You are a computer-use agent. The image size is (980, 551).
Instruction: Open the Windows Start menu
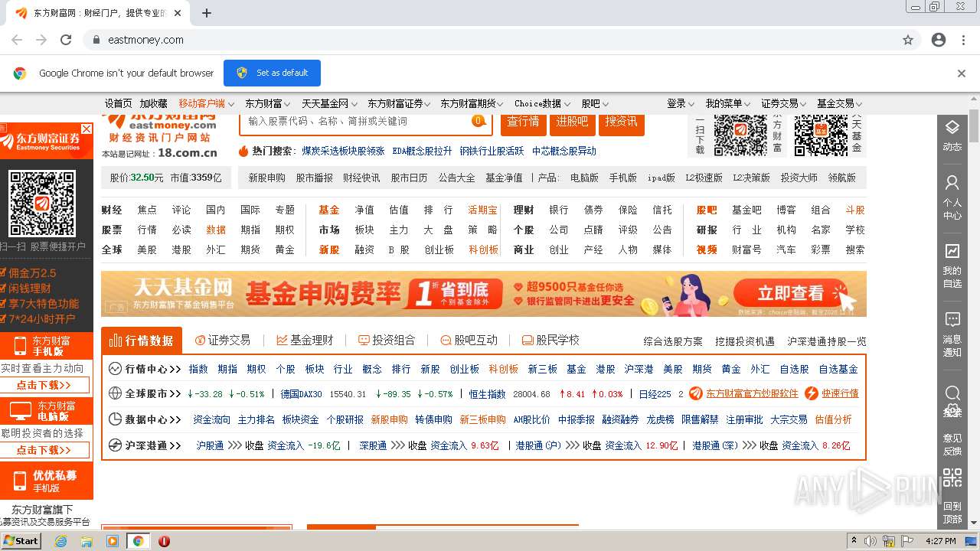tap(21, 541)
